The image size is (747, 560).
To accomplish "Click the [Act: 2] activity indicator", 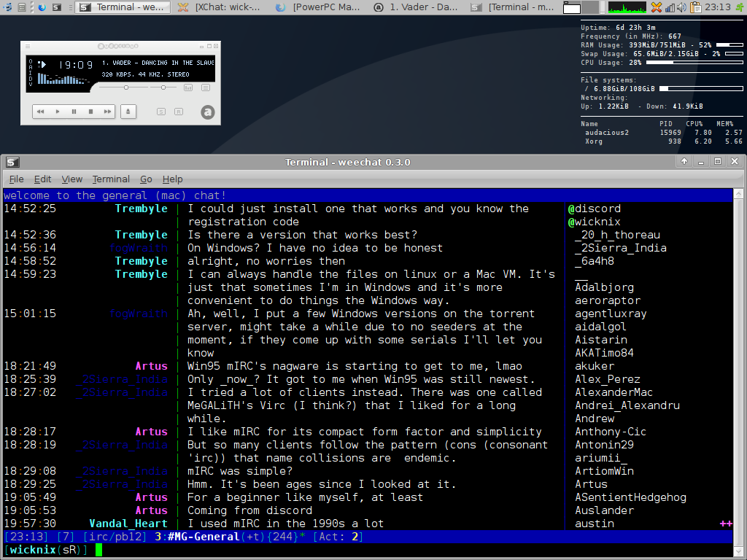I will pos(338,537).
